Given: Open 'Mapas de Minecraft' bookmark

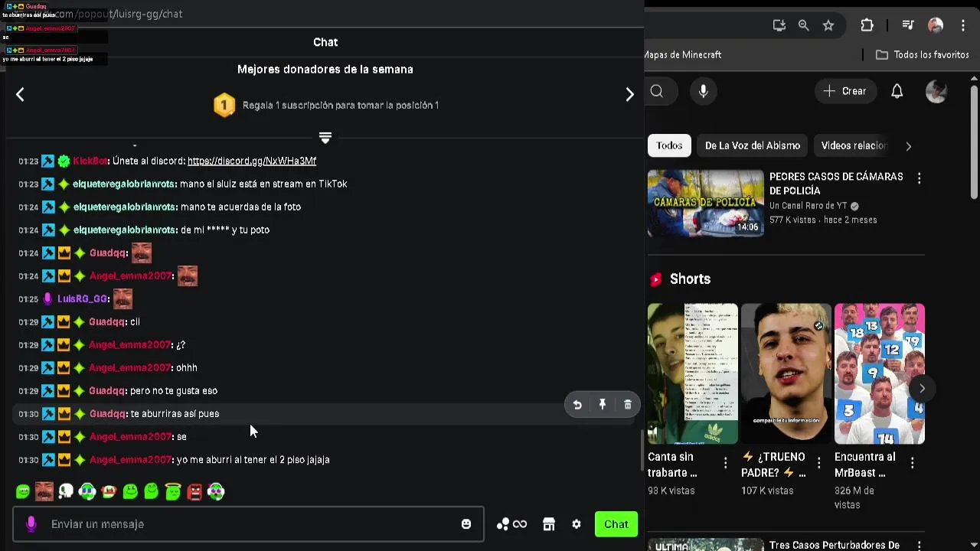Looking at the screenshot, I should pyautogui.click(x=684, y=54).
